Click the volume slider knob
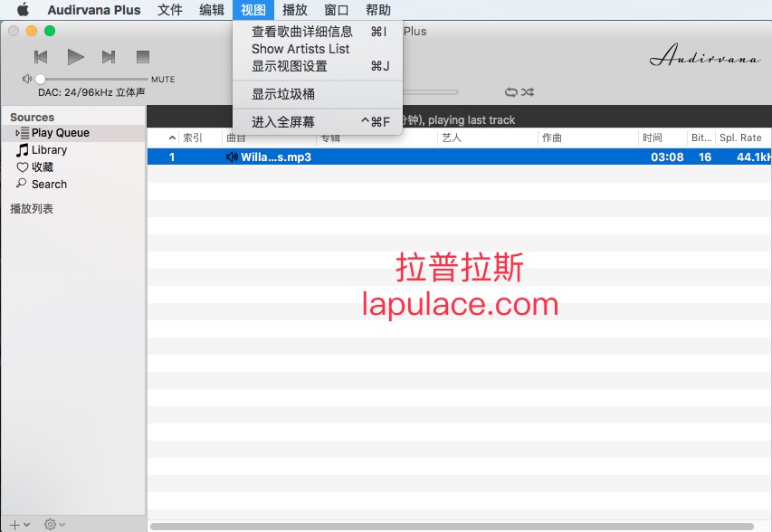The width and height of the screenshot is (772, 532). [40, 80]
